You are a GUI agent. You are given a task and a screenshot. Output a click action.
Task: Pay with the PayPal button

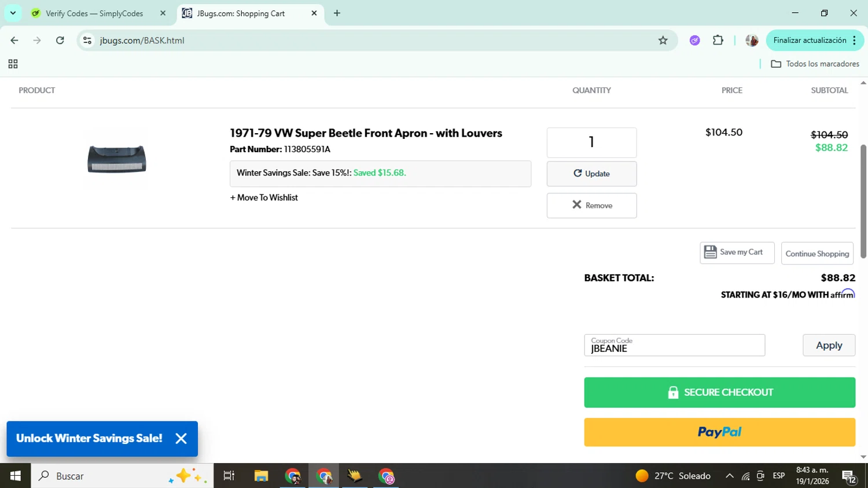point(719,432)
